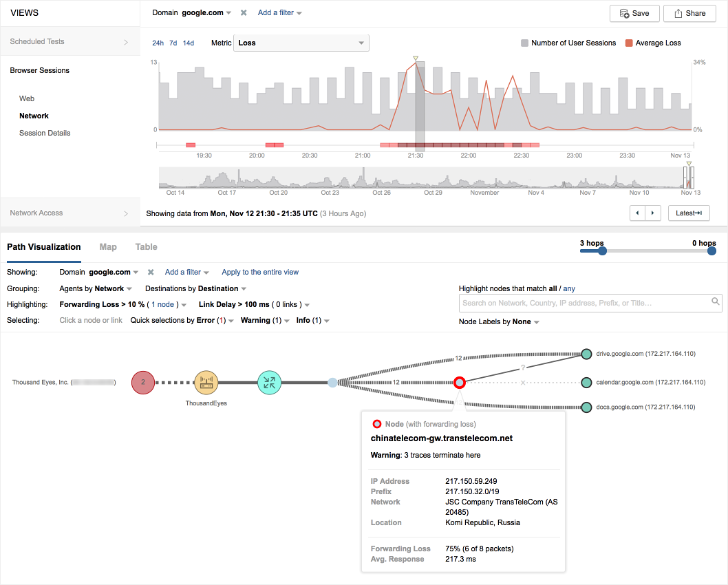Click the teal collapse-arrows network node
This screenshot has width=728, height=585.
tap(269, 382)
